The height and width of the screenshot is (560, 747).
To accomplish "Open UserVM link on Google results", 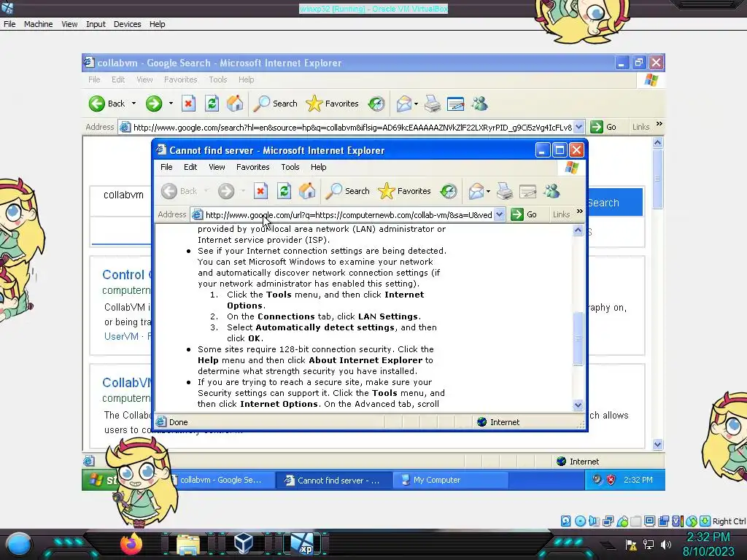I will pos(121,336).
